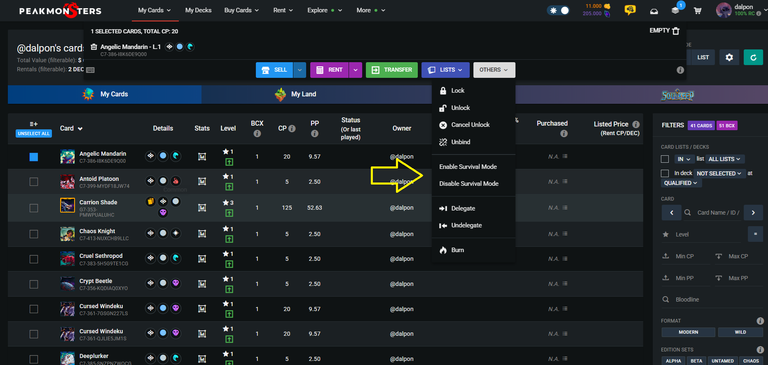Open the shopping cart

click(x=697, y=11)
